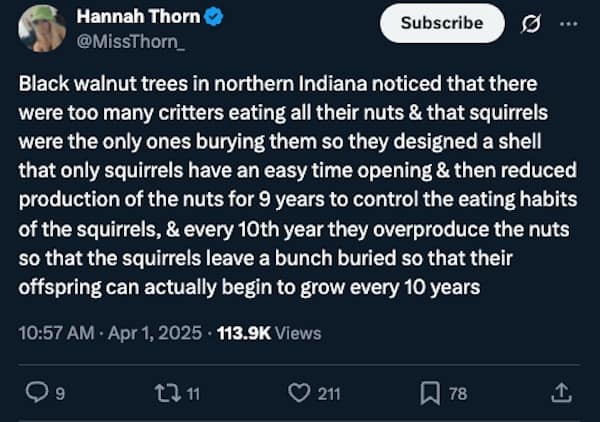
Task: Click the Grok slashed-circle icon
Action: tap(533, 23)
